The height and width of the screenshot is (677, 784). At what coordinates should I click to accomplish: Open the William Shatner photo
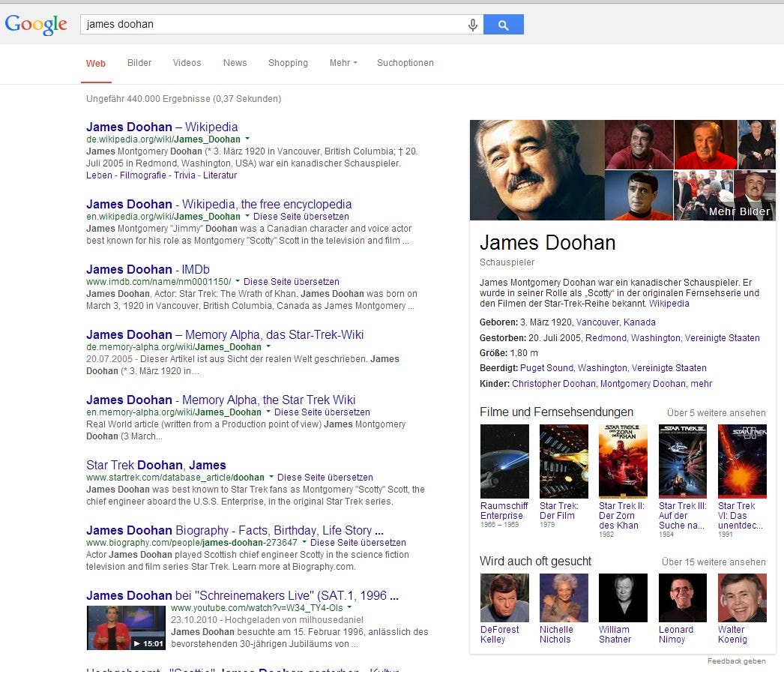[623, 598]
